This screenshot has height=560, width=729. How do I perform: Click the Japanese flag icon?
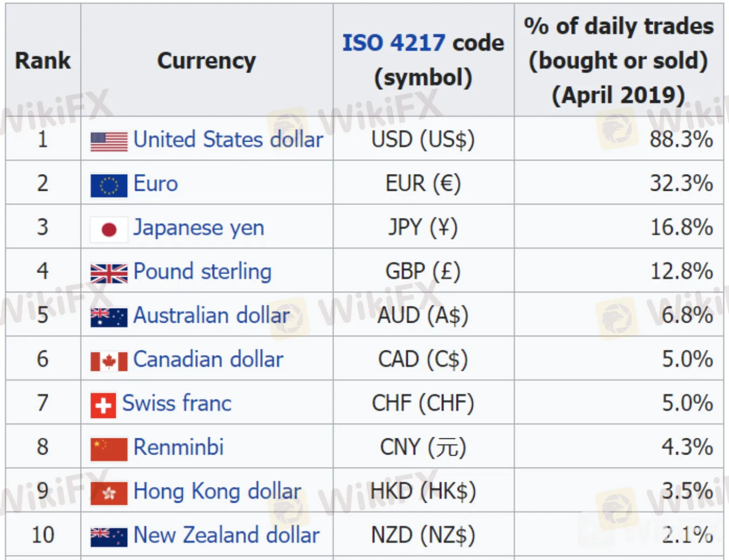109,230
